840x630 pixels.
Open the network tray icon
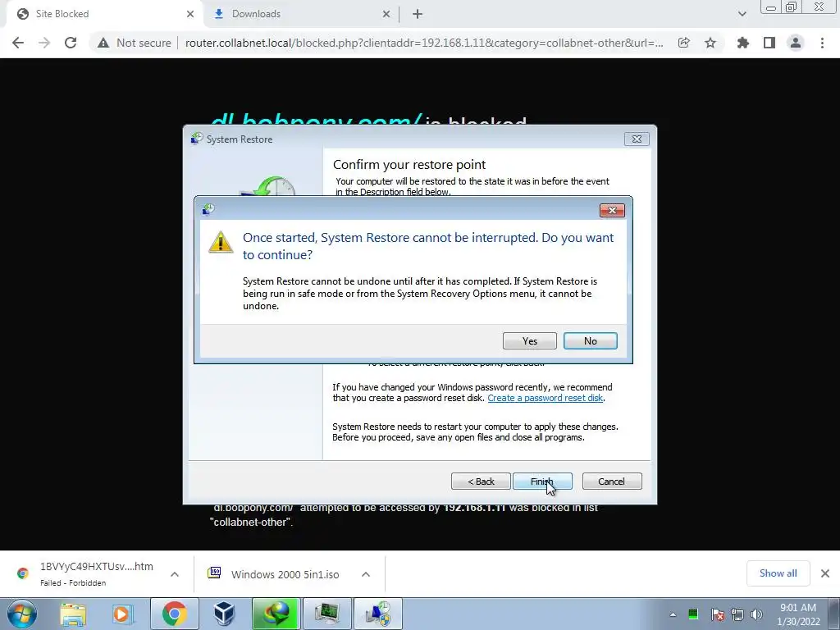pyautogui.click(x=737, y=614)
